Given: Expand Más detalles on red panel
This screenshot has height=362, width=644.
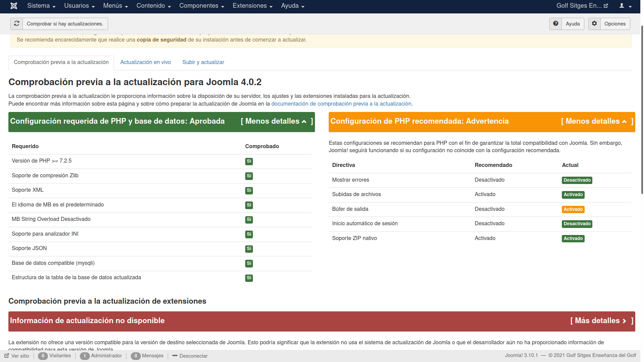Looking at the screenshot, I should [602, 321].
